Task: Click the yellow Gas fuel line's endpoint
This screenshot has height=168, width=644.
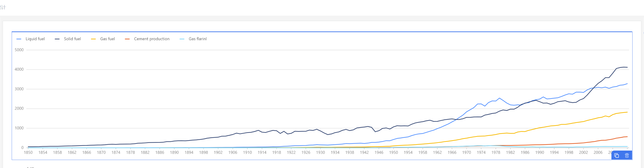Action: [627, 112]
